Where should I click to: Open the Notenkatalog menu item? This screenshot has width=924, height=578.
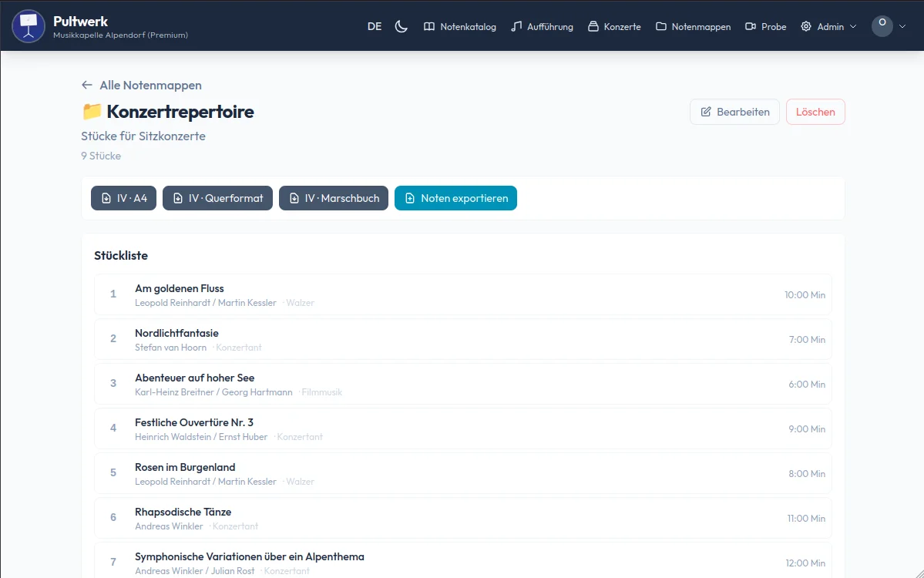[460, 26]
